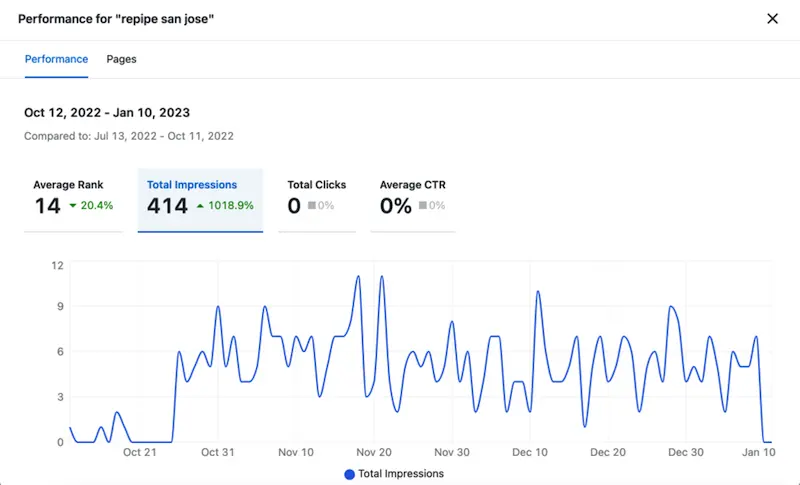Image resolution: width=800 pixels, height=485 pixels.
Task: Click the green up arrow beside 1018.9%
Action: click(201, 206)
